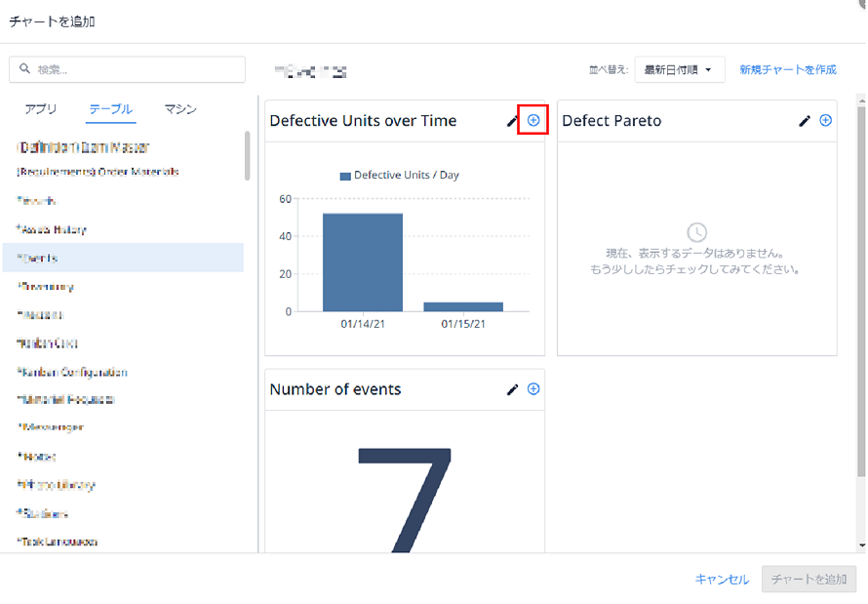Click the 新規チャートを作成 link

tap(788, 69)
